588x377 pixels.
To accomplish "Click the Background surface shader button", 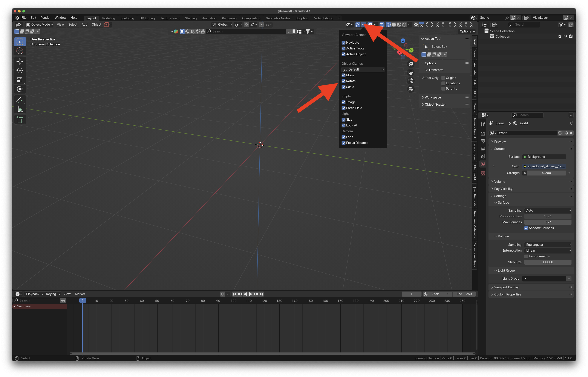I will pyautogui.click(x=544, y=157).
